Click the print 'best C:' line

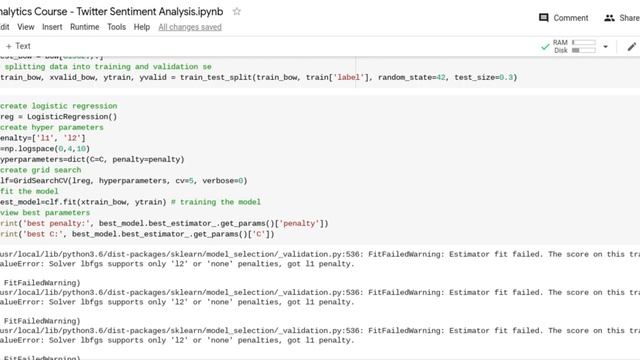click(137, 234)
